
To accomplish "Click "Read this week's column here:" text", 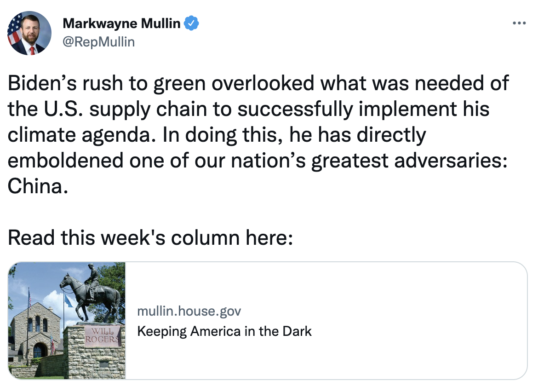I will coord(150,238).
